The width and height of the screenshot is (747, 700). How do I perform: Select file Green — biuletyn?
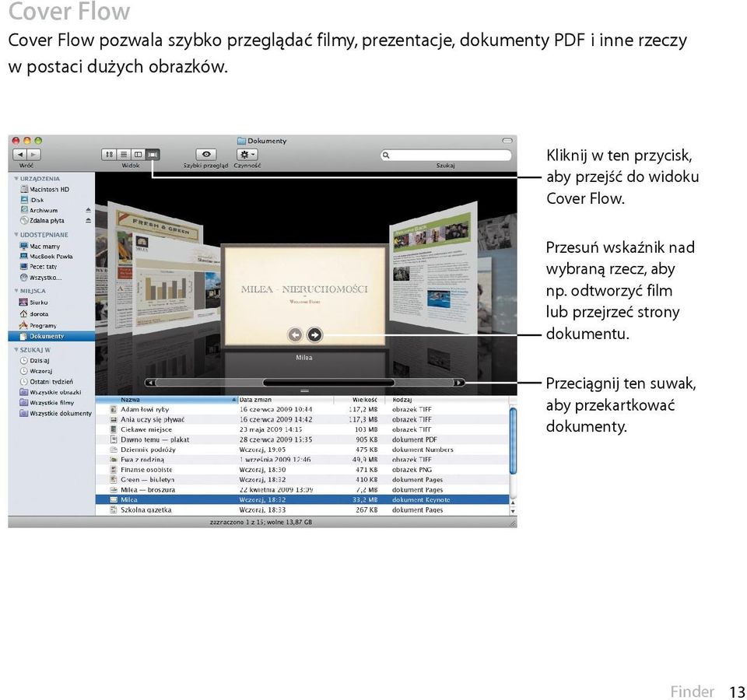[x=302, y=480]
